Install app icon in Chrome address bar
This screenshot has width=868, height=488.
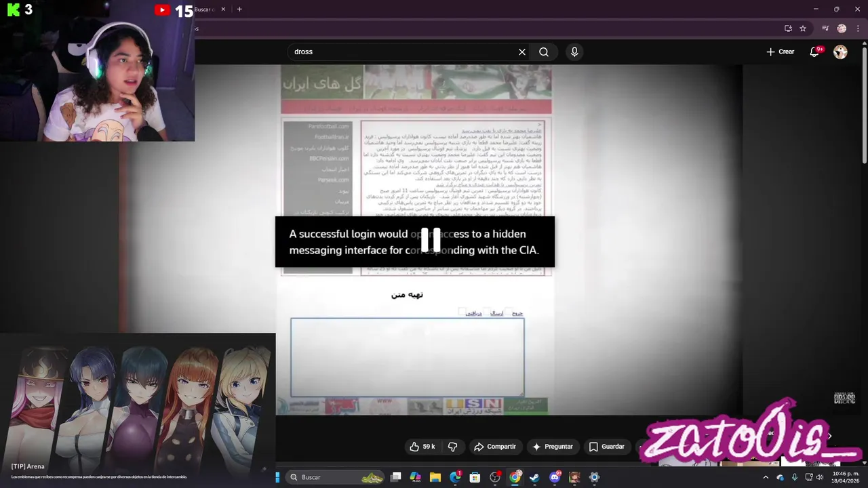click(x=788, y=28)
